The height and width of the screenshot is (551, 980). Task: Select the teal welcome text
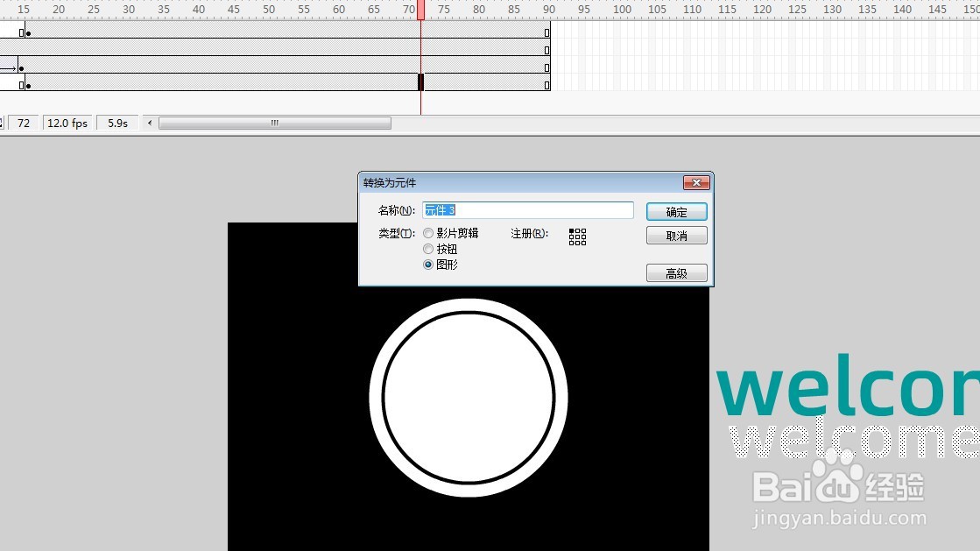pyautogui.click(x=848, y=386)
